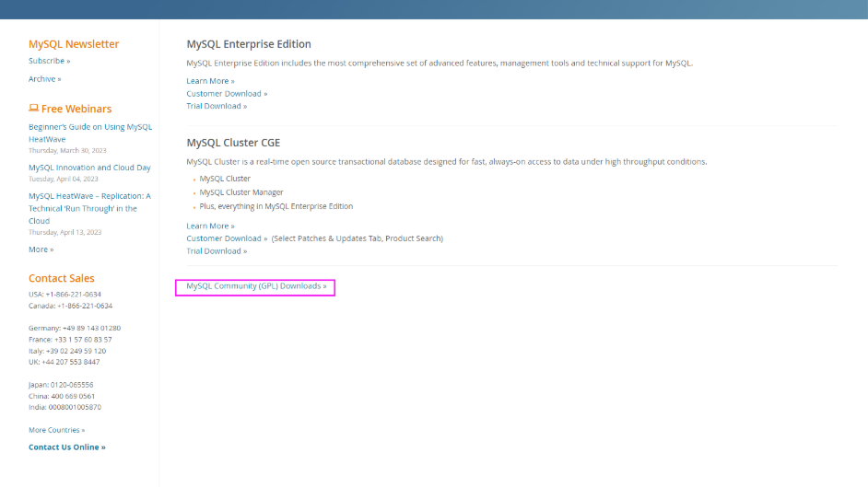Click the Free Webinars heading text
This screenshot has height=487, width=868.
coord(76,109)
